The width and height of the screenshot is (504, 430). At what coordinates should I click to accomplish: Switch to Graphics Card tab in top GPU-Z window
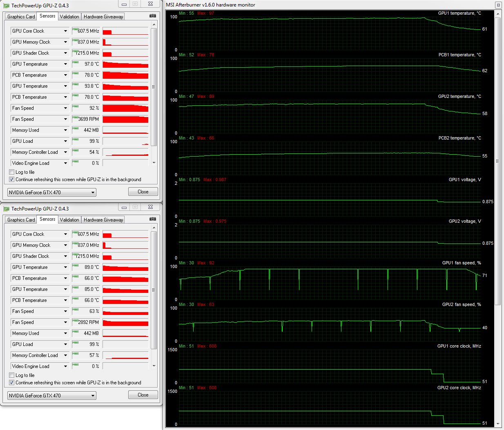(x=21, y=17)
